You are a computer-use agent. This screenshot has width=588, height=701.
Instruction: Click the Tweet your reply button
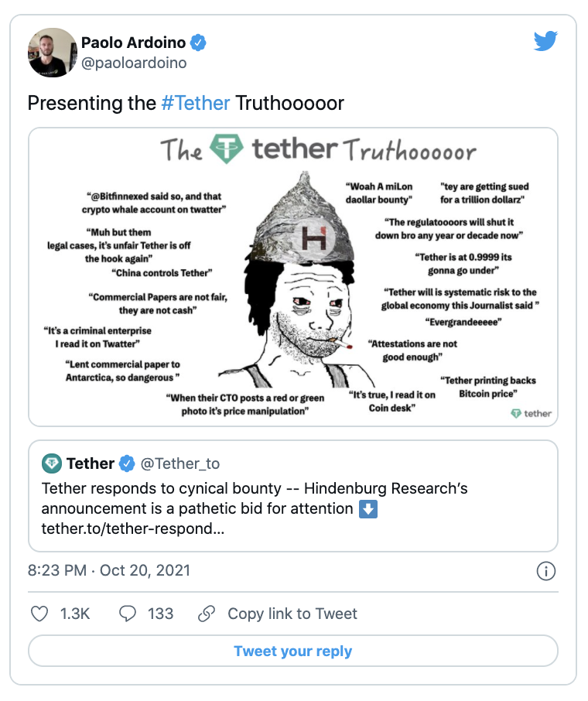click(x=293, y=651)
